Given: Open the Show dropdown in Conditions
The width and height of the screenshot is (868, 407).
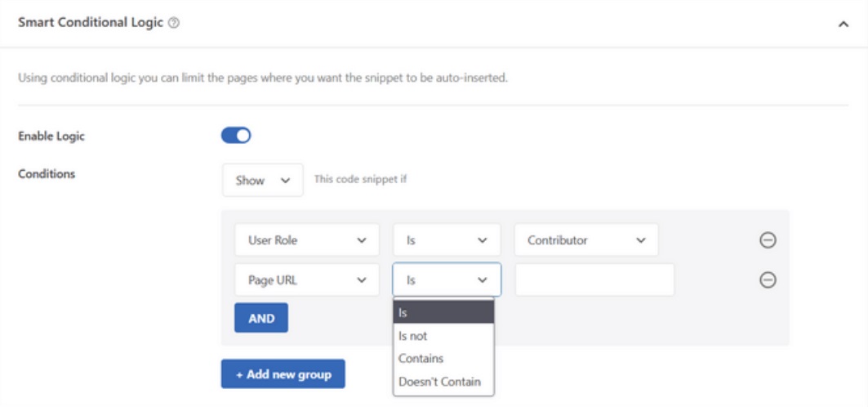Looking at the screenshot, I should (262, 181).
